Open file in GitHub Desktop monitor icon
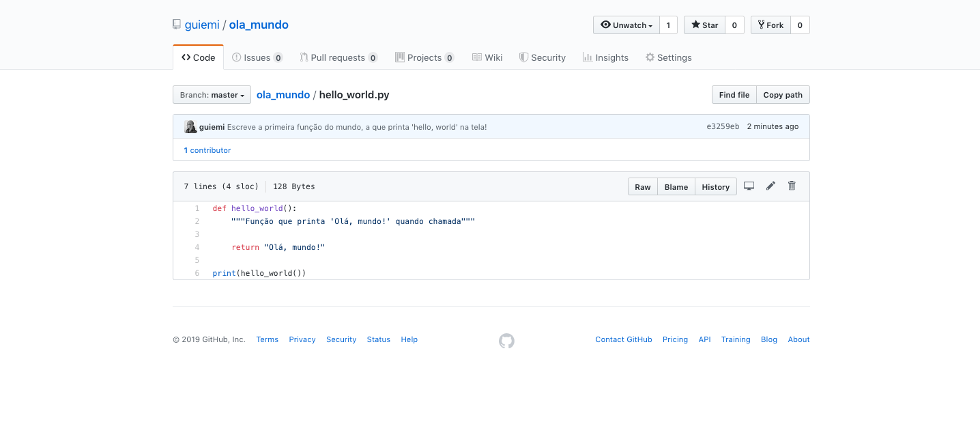 pyautogui.click(x=749, y=186)
